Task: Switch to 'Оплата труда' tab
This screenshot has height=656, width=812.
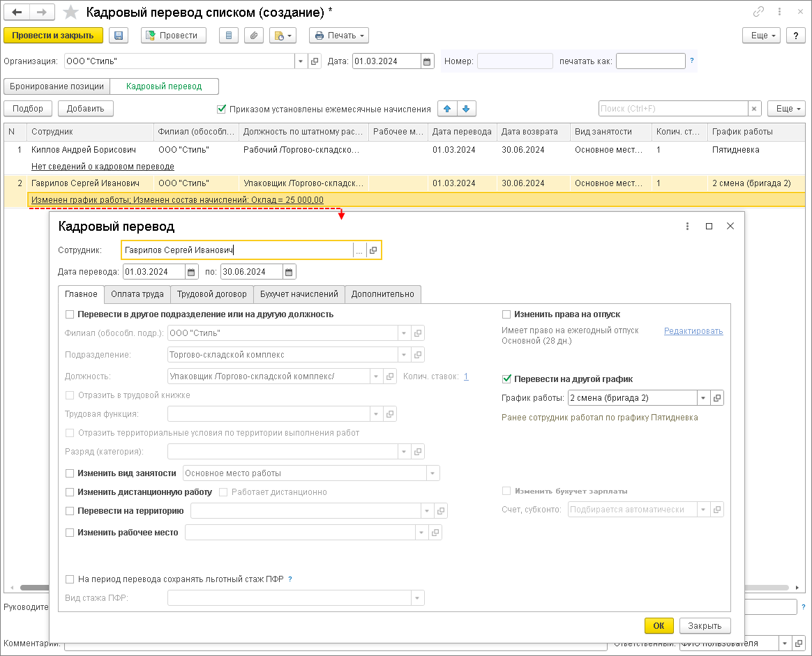Action: point(137,294)
